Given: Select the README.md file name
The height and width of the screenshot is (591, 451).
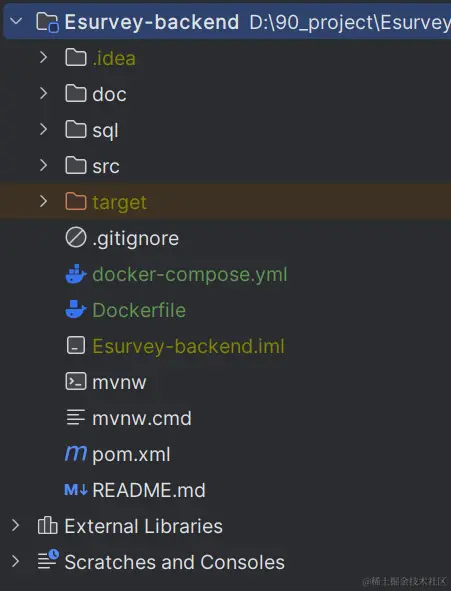Looking at the screenshot, I should pyautogui.click(x=149, y=490).
